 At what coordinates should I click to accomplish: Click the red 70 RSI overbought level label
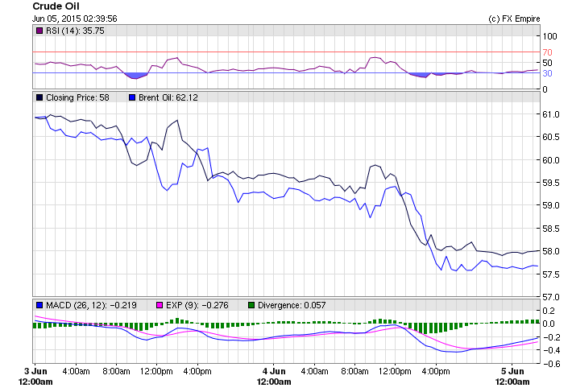click(x=547, y=52)
